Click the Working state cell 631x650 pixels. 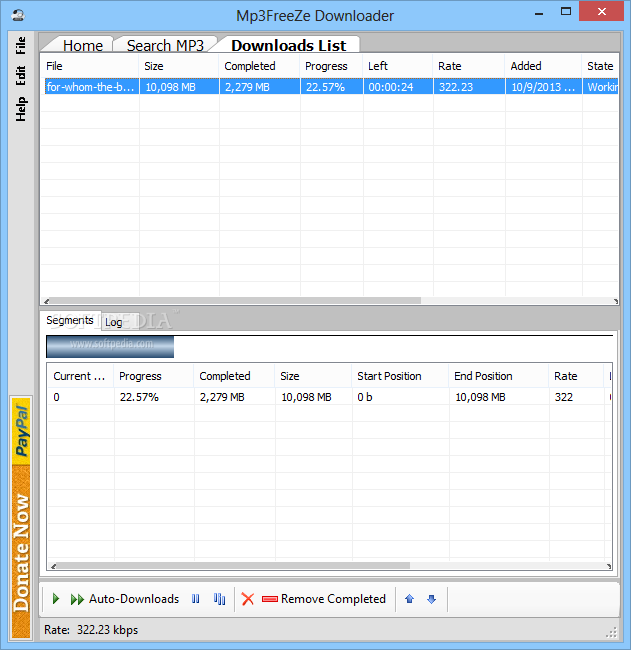(x=601, y=87)
